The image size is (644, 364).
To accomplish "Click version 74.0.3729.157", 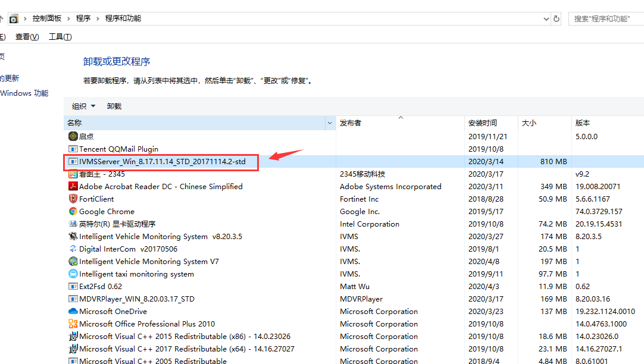I will point(599,211).
